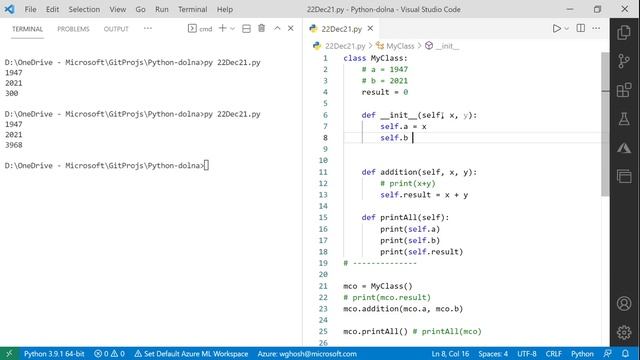Viewport: 640px width, 360px height.
Task: Open the Go menu
Action: [140, 9]
